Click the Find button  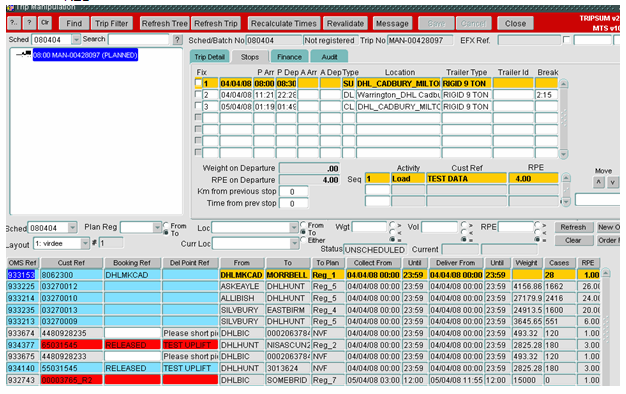(x=74, y=24)
